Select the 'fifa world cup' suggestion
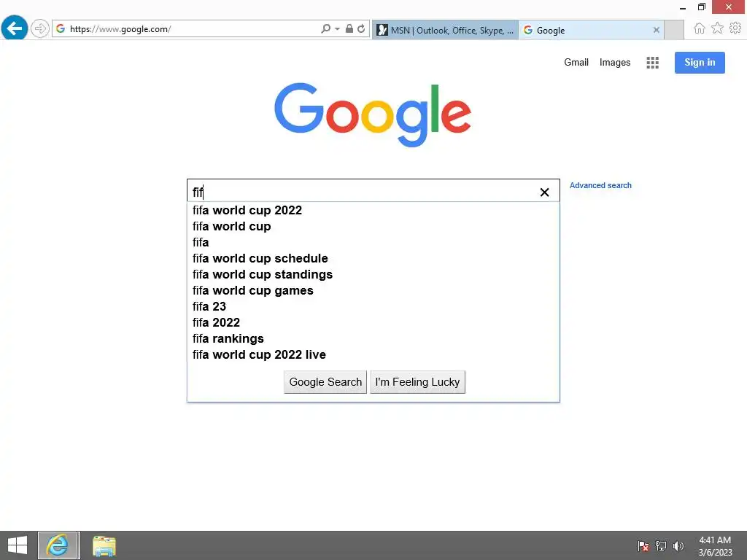The width and height of the screenshot is (747, 560). [373, 226]
